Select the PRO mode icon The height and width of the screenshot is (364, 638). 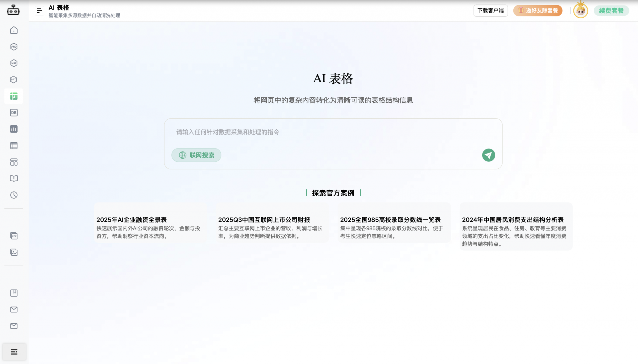pyautogui.click(x=14, y=47)
